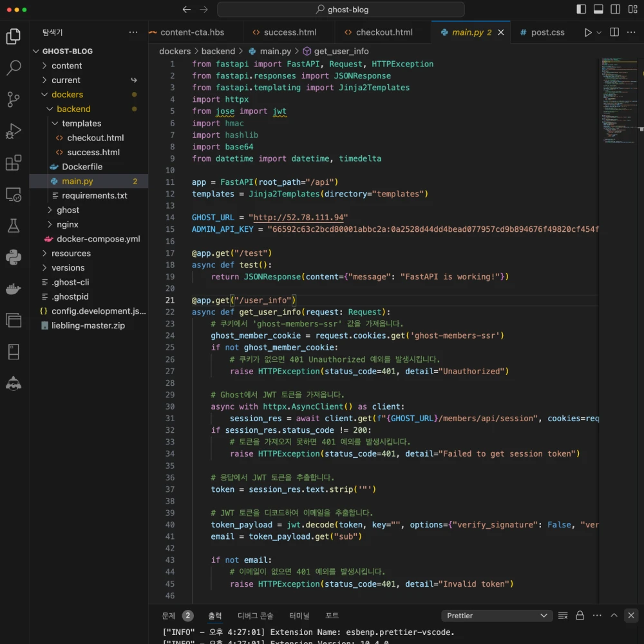Open the Docker extension view
644x644 pixels.
14,289
